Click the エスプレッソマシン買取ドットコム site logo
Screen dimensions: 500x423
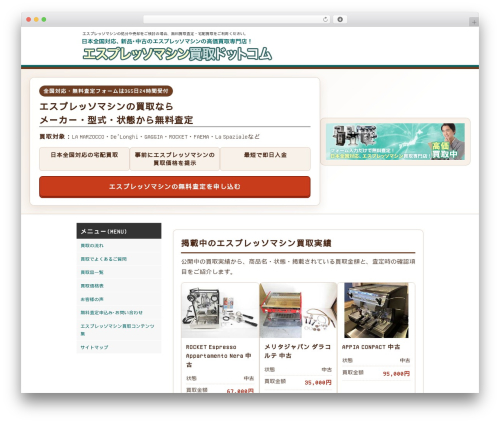click(177, 54)
